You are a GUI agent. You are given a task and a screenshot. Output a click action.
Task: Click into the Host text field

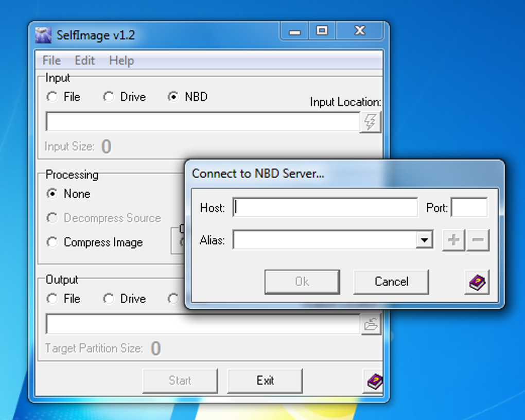point(325,207)
